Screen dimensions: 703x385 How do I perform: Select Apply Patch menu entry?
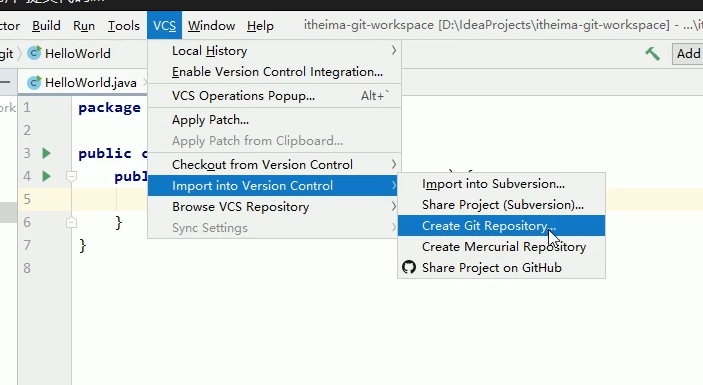pos(274,120)
